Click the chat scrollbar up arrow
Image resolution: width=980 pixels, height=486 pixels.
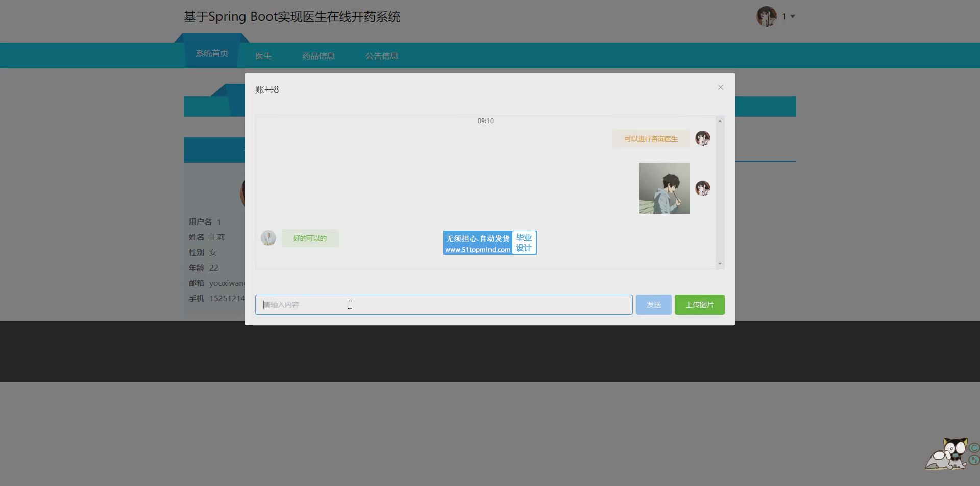click(720, 121)
